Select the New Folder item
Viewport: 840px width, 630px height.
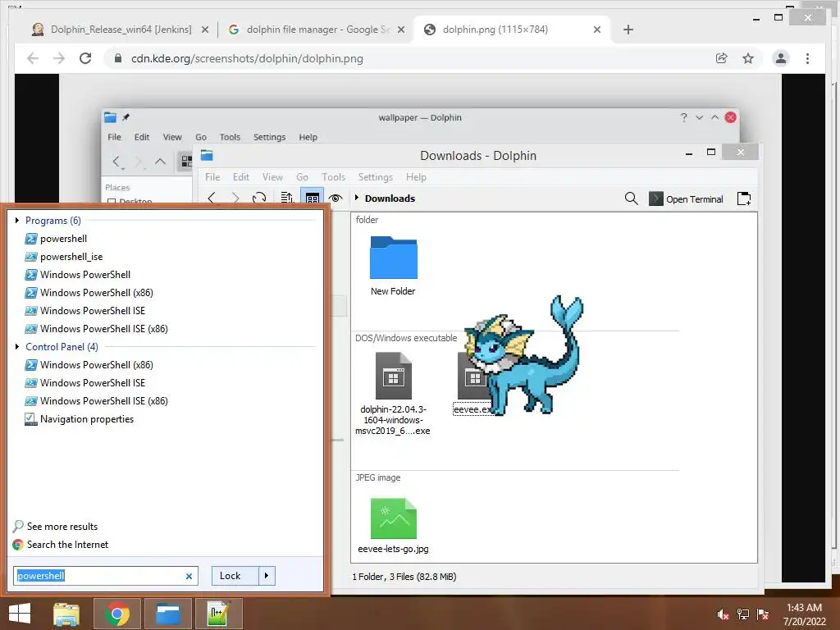[x=393, y=267]
